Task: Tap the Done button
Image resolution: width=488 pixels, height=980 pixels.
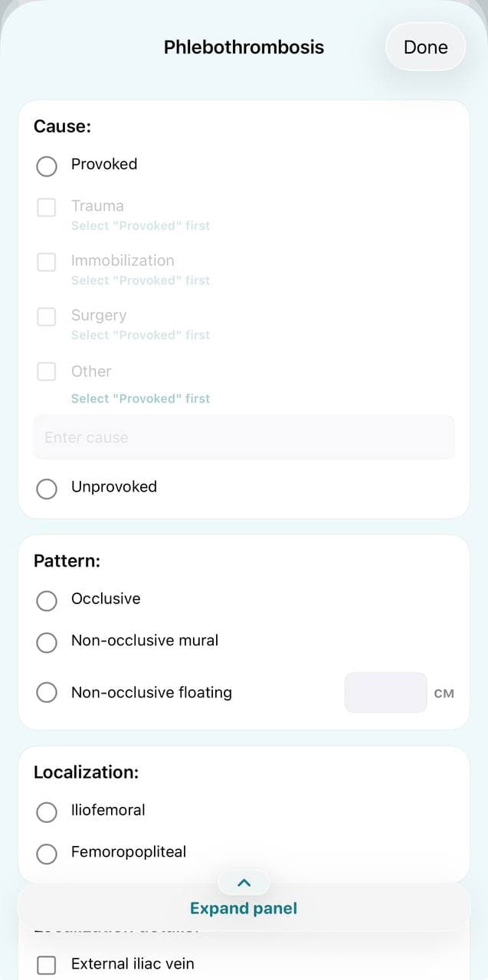Action: (x=425, y=47)
